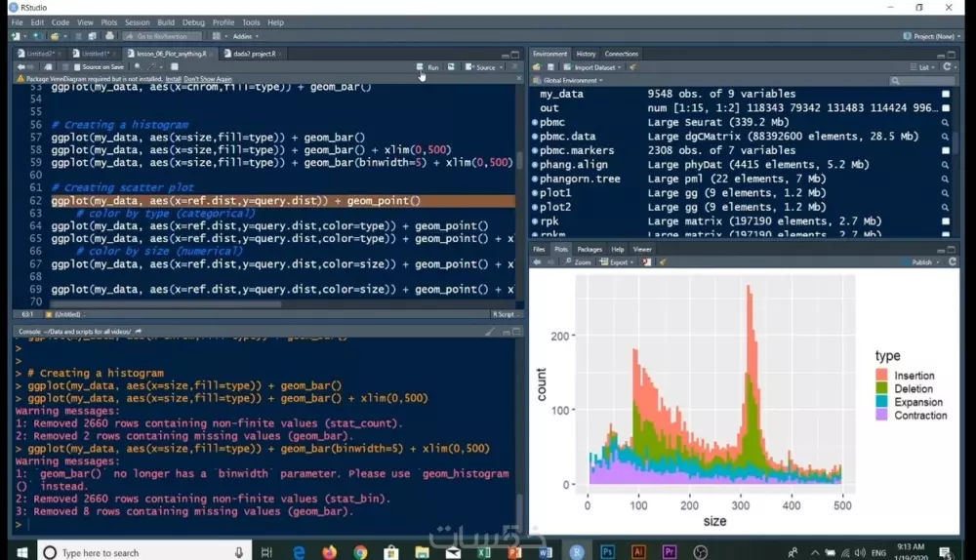This screenshot has width=976, height=560.
Task: Open the Project (None) dropdown
Action: coord(931,36)
